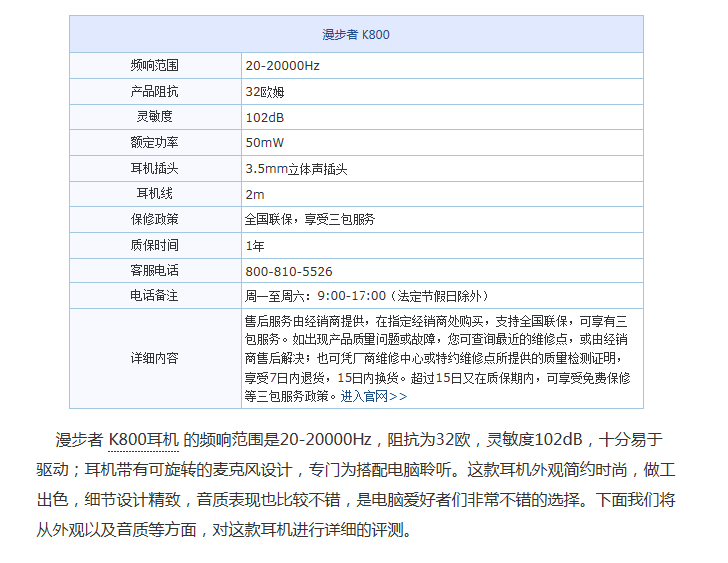This screenshot has height=563, width=728.
Task: Select the 产品阻抗 label cell
Action: [154, 92]
